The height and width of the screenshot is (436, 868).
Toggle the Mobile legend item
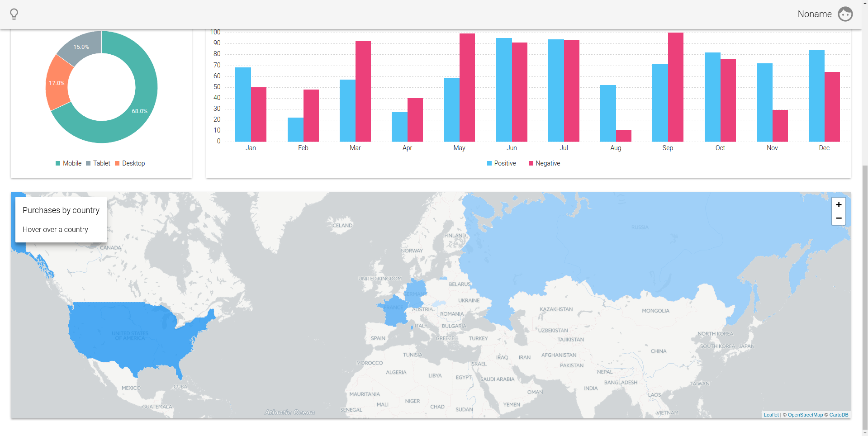coord(68,163)
